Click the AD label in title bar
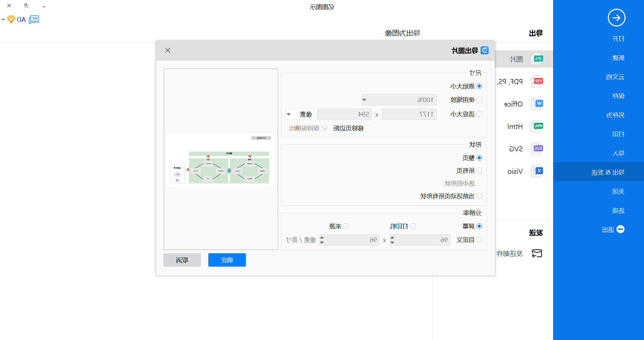 21,20
